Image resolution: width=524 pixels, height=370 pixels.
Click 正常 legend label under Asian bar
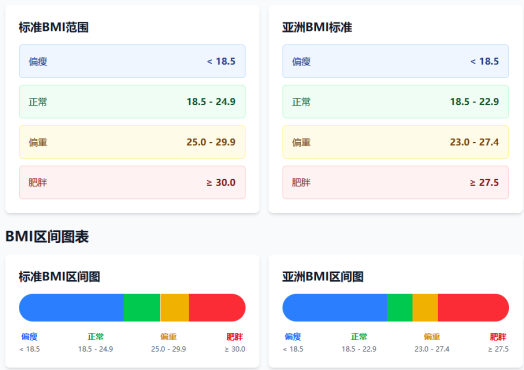tap(359, 337)
